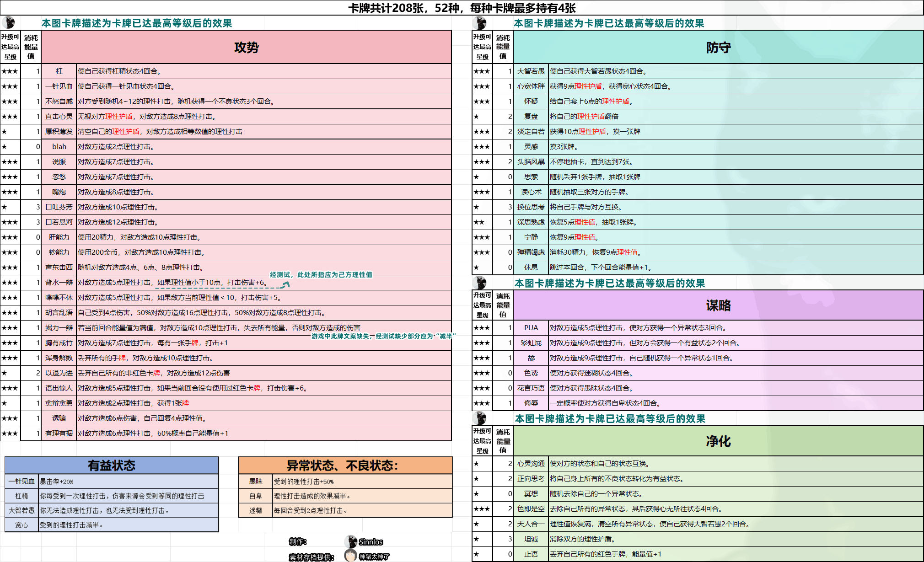Click the character icon beside the 攻势 section caption
Screen dimensions: 924x562
coord(8,22)
